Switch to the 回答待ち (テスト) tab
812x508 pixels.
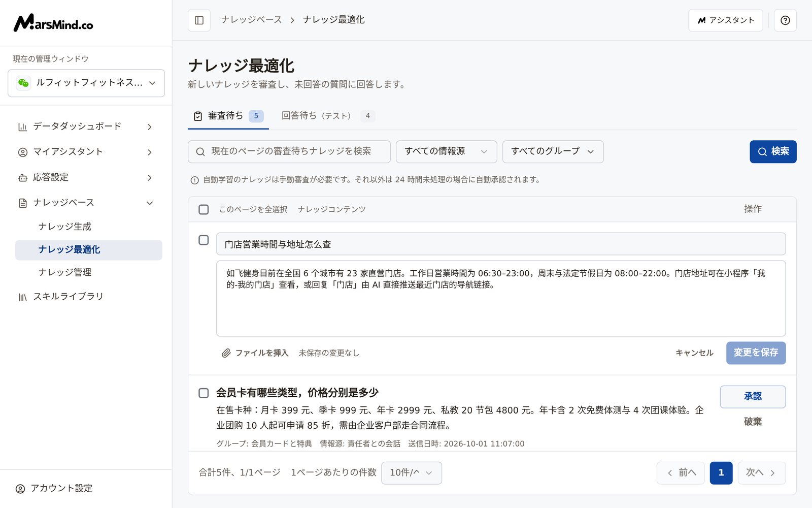[328, 116]
